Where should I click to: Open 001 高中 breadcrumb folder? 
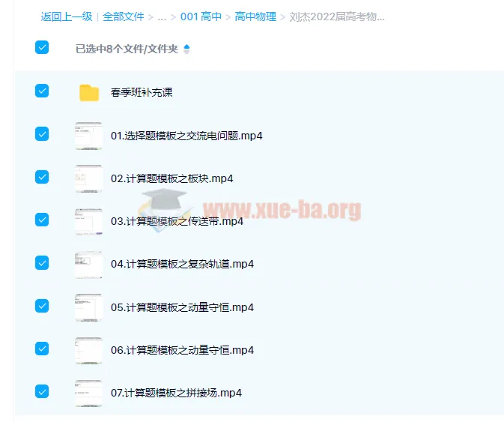pyautogui.click(x=201, y=16)
